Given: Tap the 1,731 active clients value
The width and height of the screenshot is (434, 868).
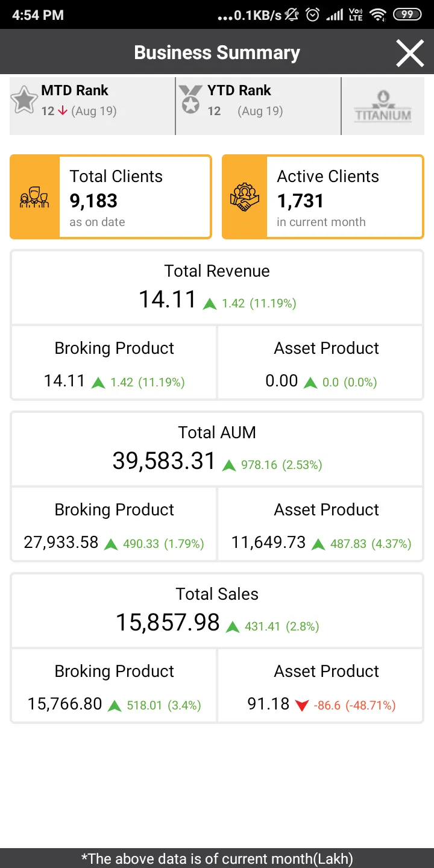Looking at the screenshot, I should pyautogui.click(x=300, y=201).
